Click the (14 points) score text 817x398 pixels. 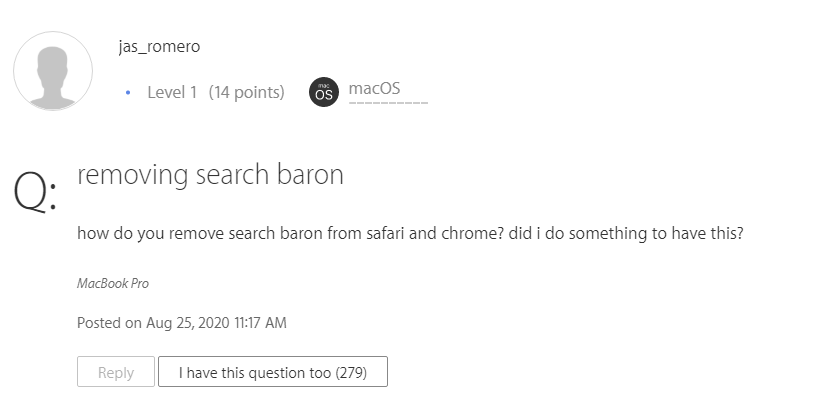[x=246, y=92]
